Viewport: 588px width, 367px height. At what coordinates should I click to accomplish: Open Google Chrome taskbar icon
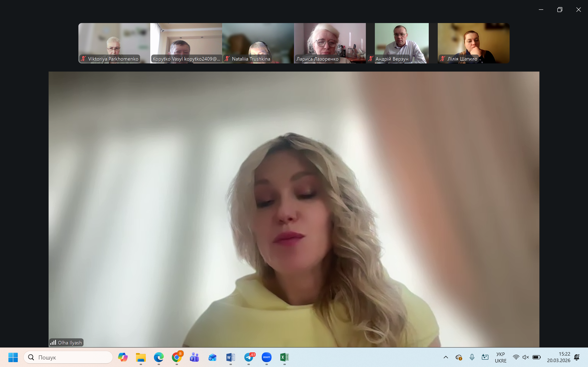[x=177, y=357]
